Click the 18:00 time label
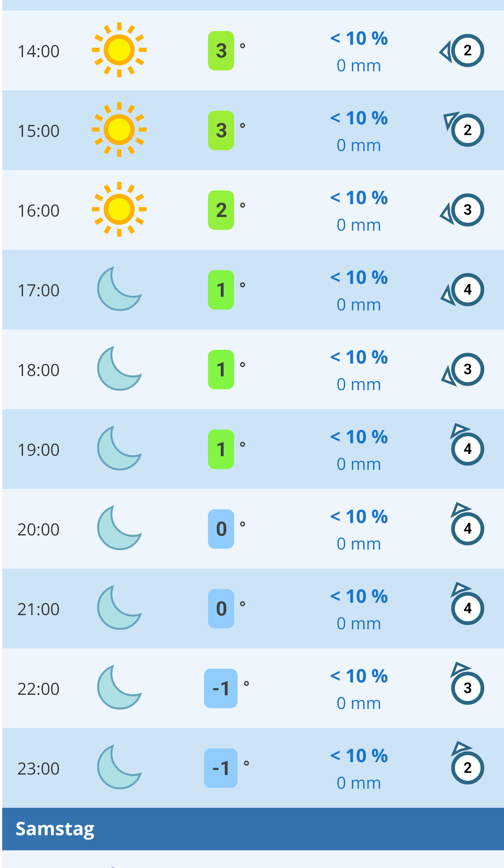 [38, 370]
